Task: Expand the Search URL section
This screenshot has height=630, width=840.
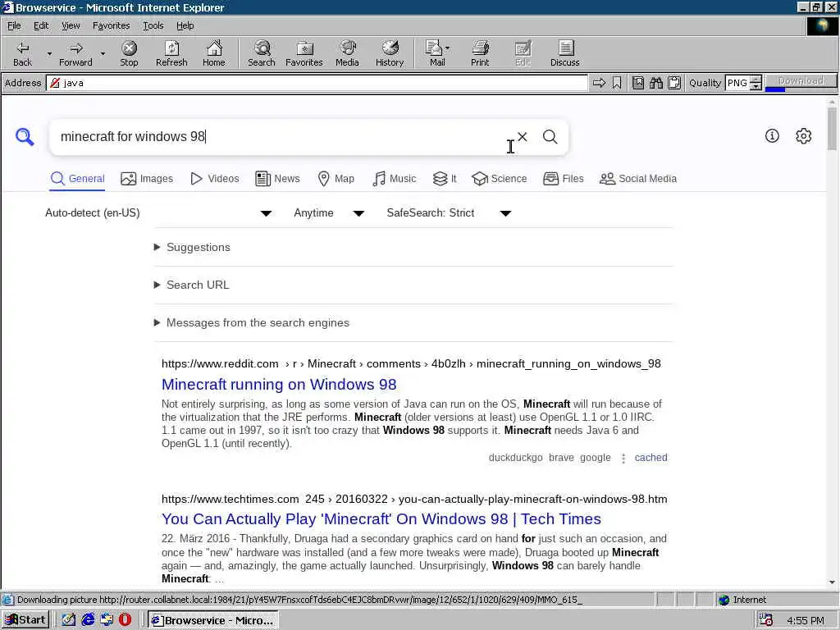Action: click(x=192, y=285)
